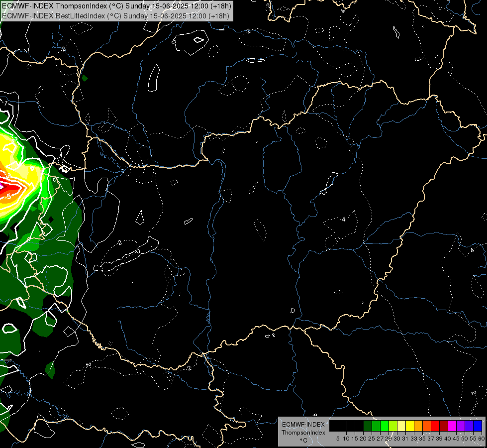The image size is (487, 448).
Task: Click the blue 55–60 legend swatch
Action: (478, 426)
